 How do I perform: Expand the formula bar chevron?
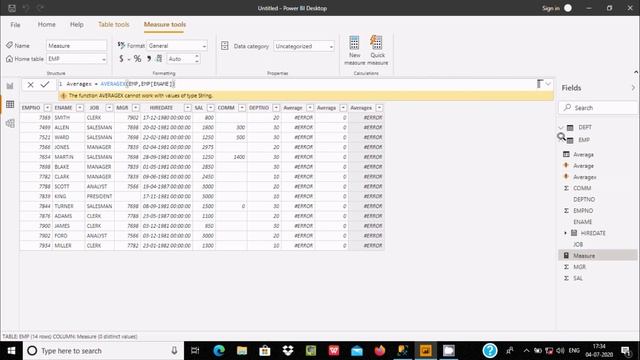point(548,84)
